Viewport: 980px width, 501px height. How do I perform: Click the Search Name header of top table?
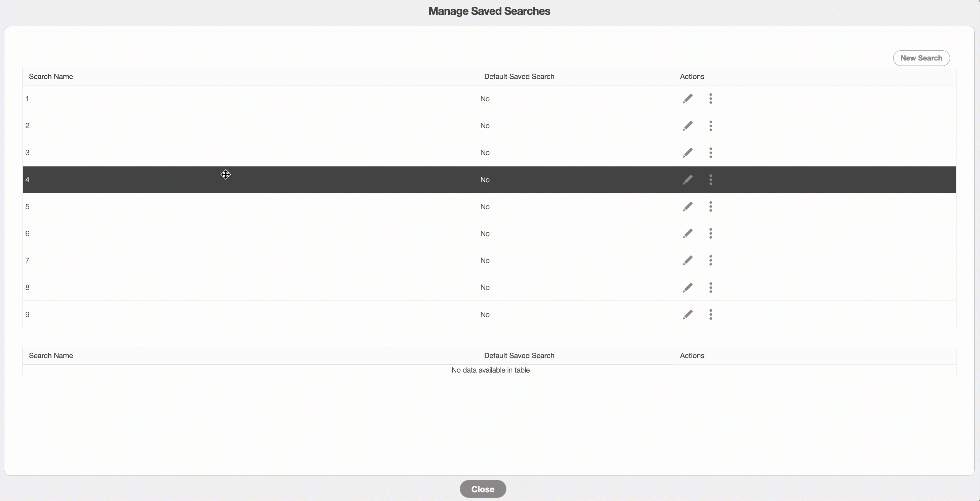coord(51,77)
